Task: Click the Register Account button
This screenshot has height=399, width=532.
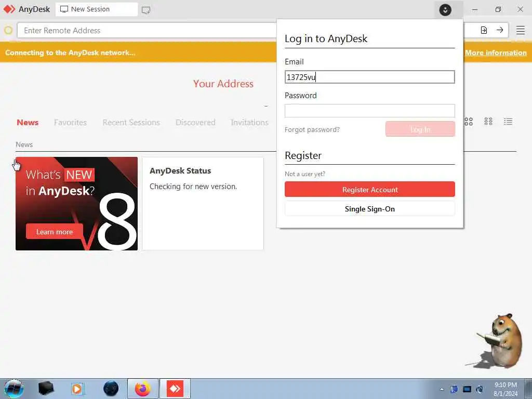Action: 370,189
